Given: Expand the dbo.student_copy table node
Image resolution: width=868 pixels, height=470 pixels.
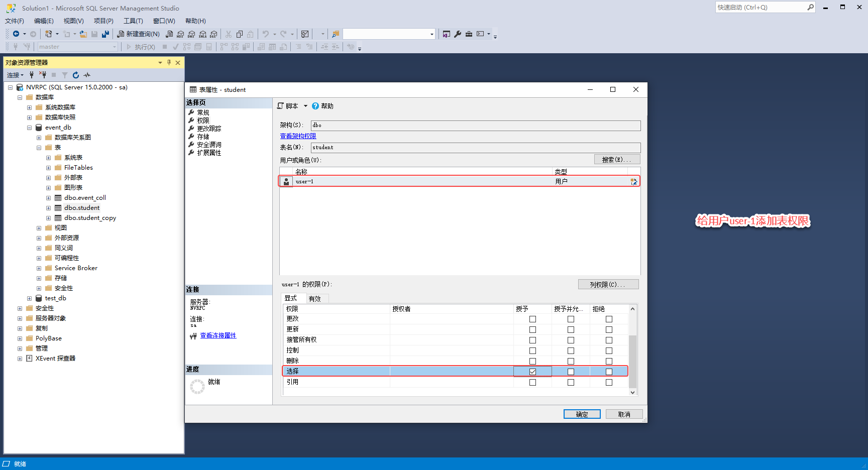Looking at the screenshot, I should [48, 218].
